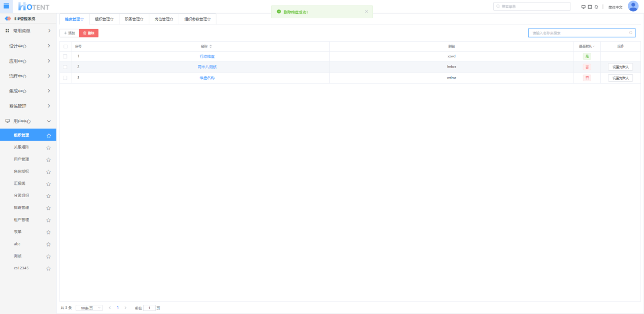Click the Hotent logo

33,7
